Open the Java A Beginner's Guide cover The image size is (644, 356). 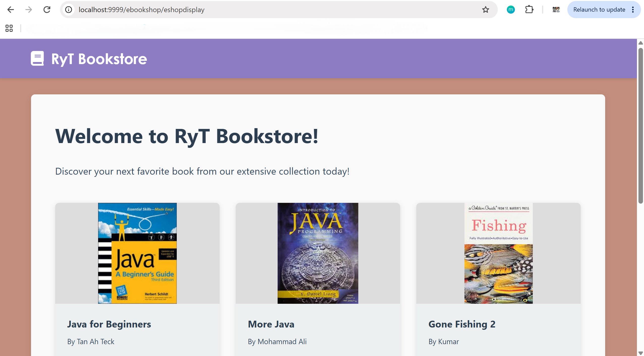137,253
